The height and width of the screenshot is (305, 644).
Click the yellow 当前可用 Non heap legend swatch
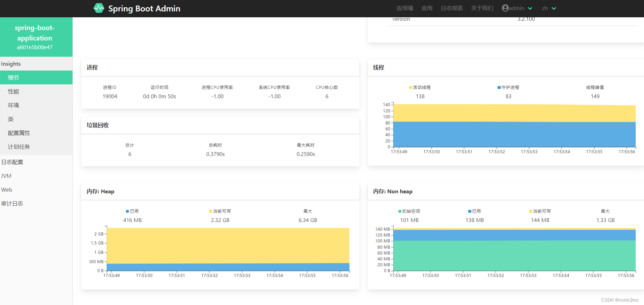(x=531, y=211)
